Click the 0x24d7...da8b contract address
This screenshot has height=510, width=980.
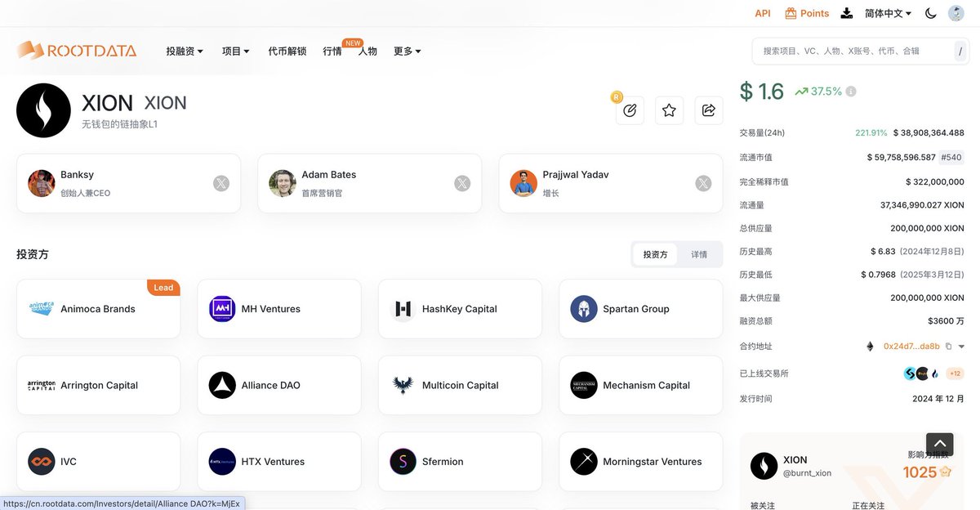(x=911, y=347)
